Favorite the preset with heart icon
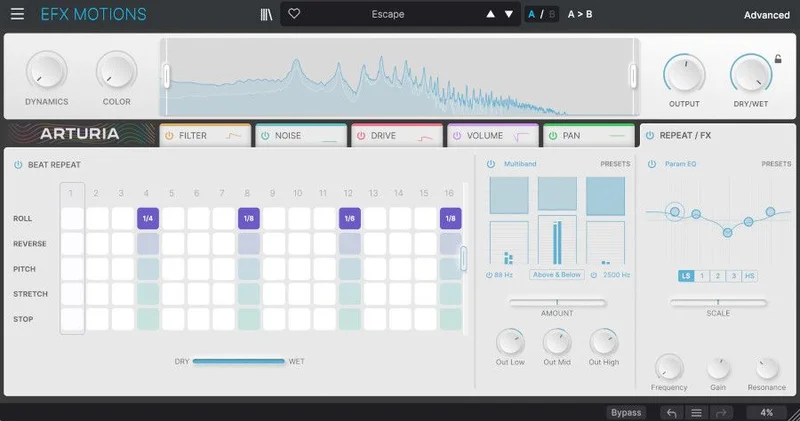 [294, 14]
